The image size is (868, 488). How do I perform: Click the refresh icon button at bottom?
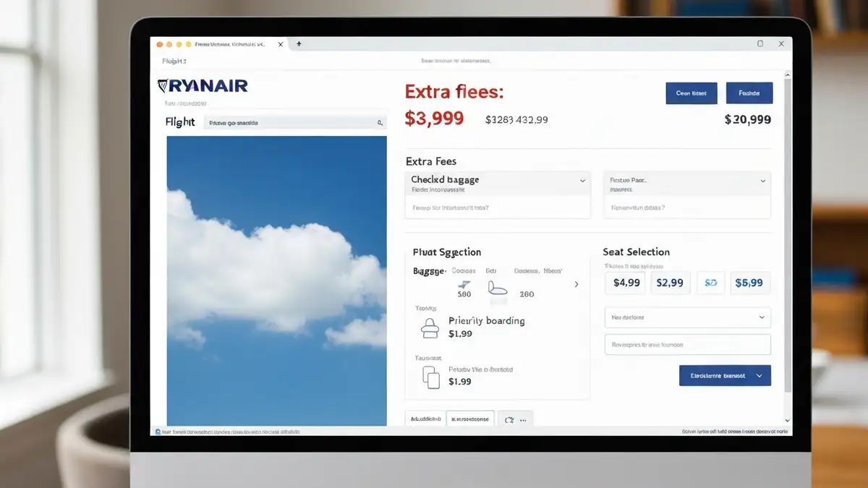tap(515, 419)
